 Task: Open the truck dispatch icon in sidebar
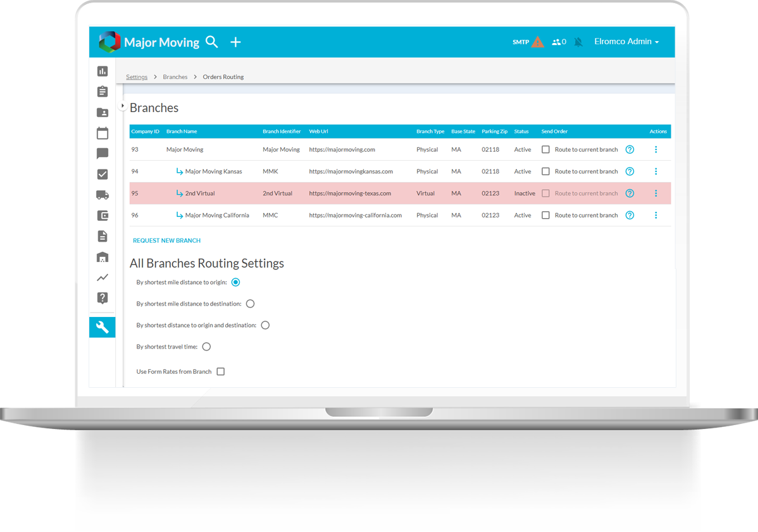point(103,195)
